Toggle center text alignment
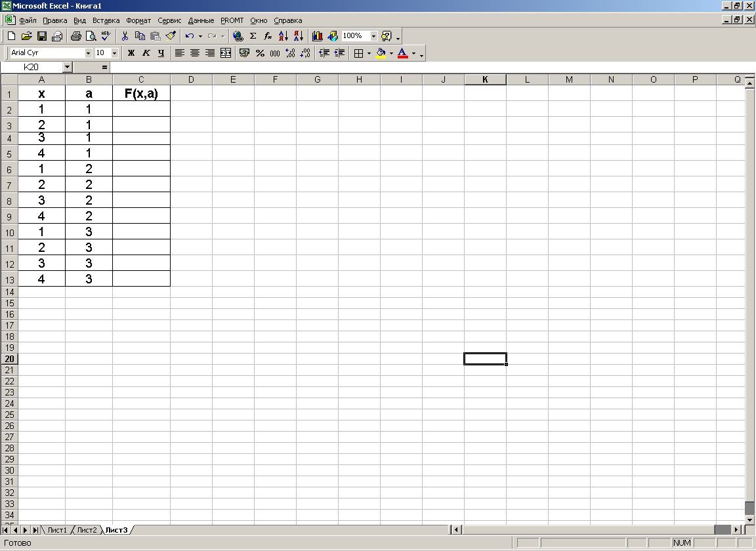Image resolution: width=756 pixels, height=551 pixels. 195,53
